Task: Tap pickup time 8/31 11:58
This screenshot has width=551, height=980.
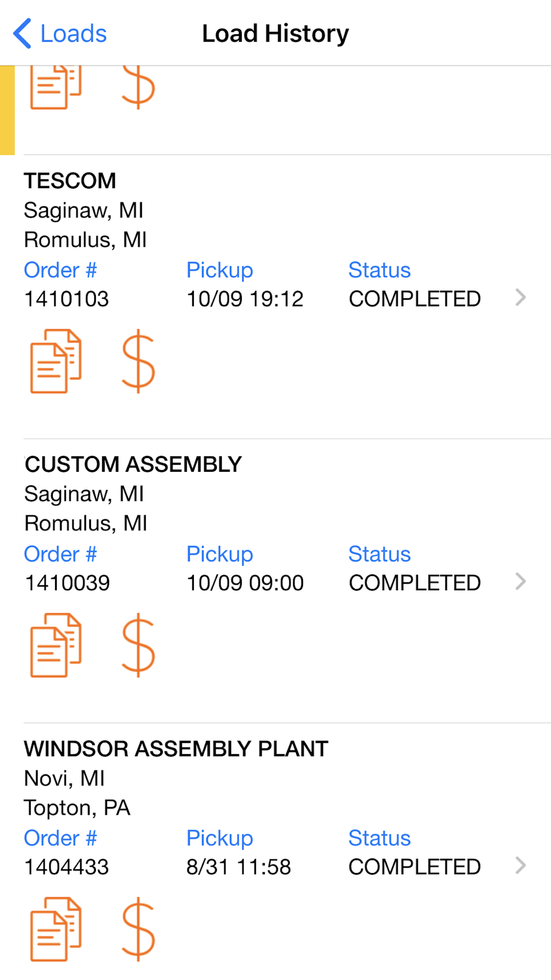Action: point(239,867)
